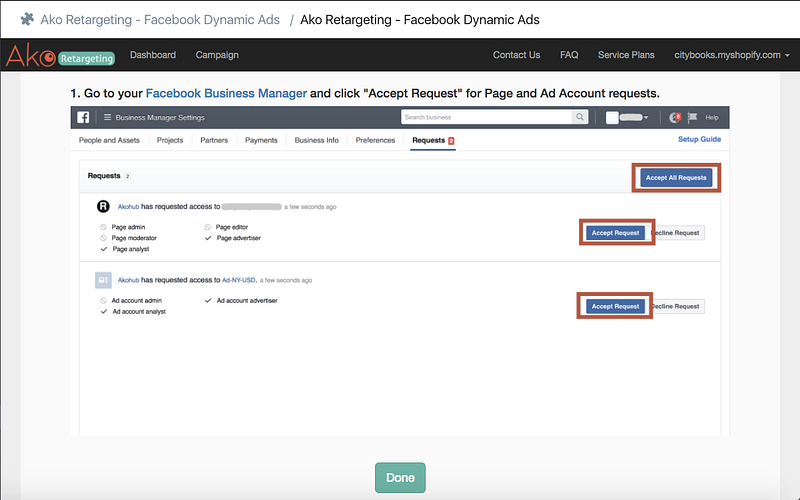Click the Page admin role text

(x=129, y=227)
